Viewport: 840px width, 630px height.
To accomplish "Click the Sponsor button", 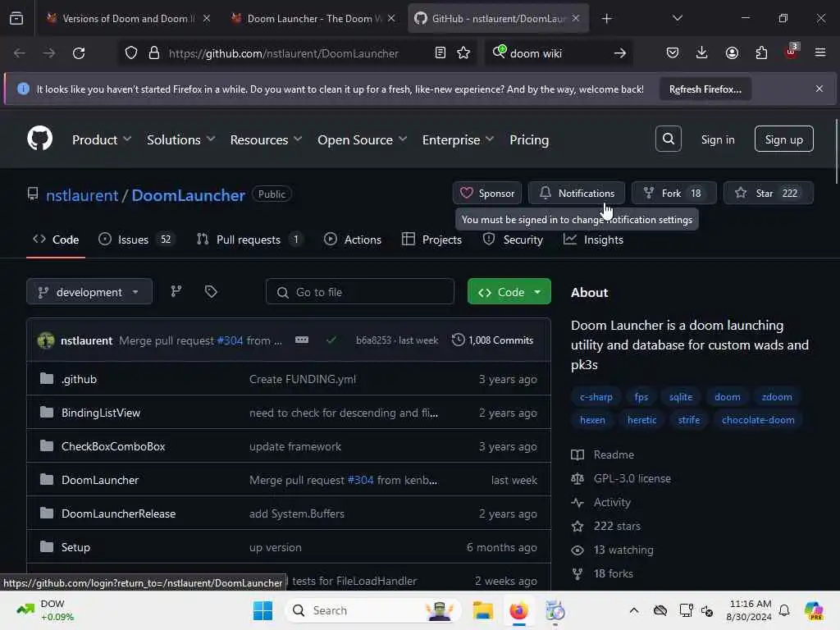I will point(487,193).
